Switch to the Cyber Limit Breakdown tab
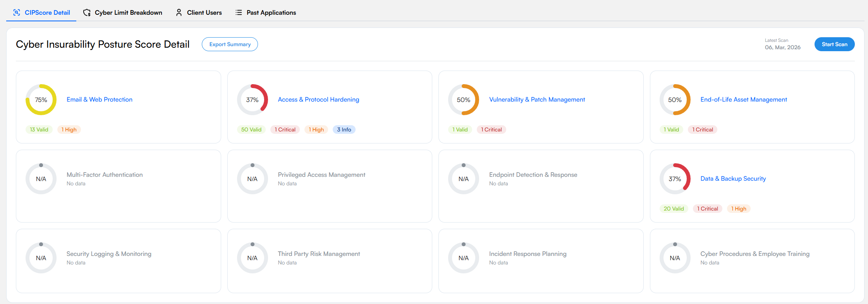Screen dimensions: 868x304 (x=129, y=12)
